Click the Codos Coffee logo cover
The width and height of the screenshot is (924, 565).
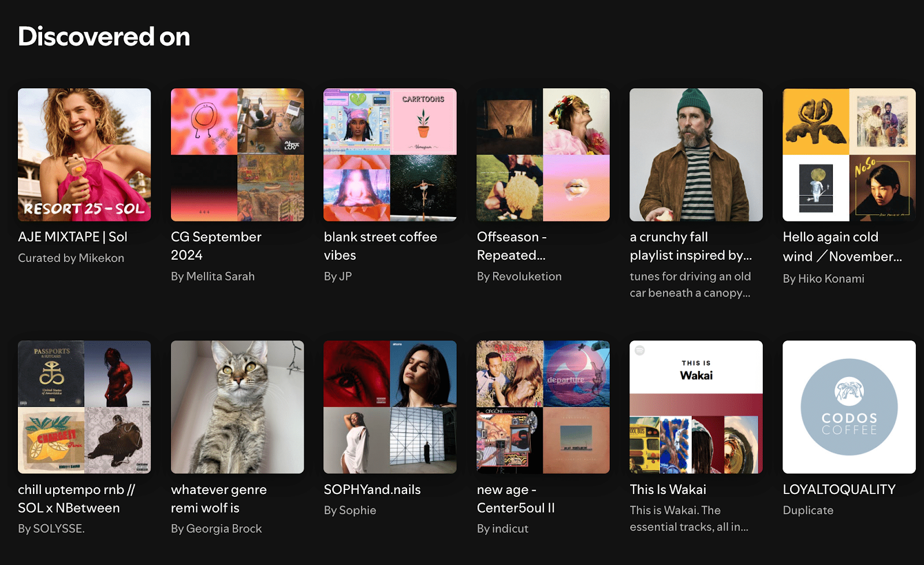(849, 407)
